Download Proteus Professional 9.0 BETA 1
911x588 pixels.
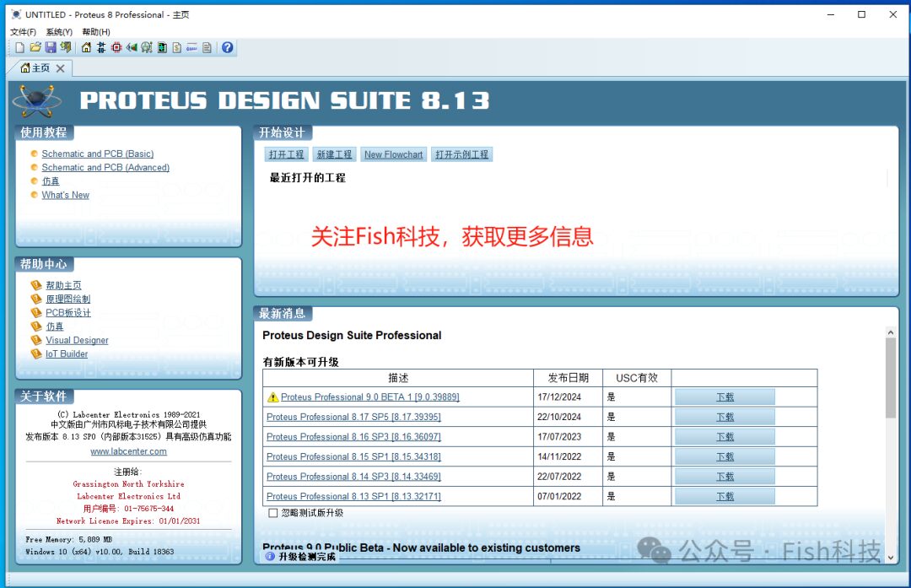point(725,397)
